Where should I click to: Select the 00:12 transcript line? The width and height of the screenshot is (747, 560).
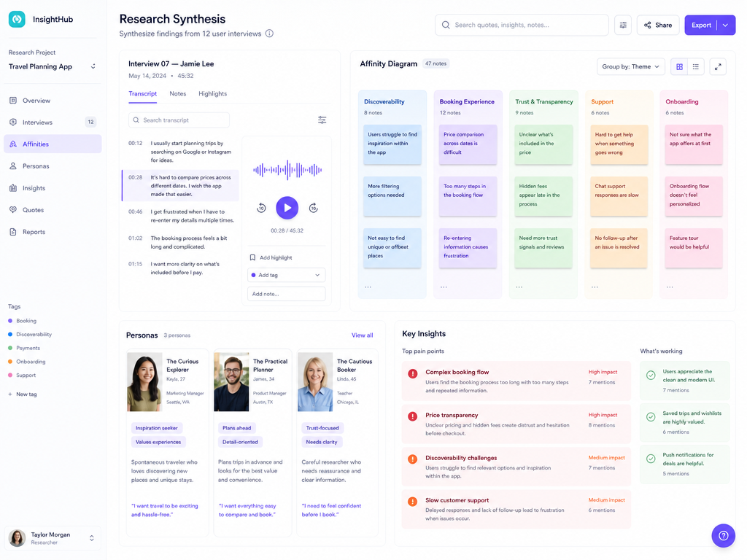point(180,152)
